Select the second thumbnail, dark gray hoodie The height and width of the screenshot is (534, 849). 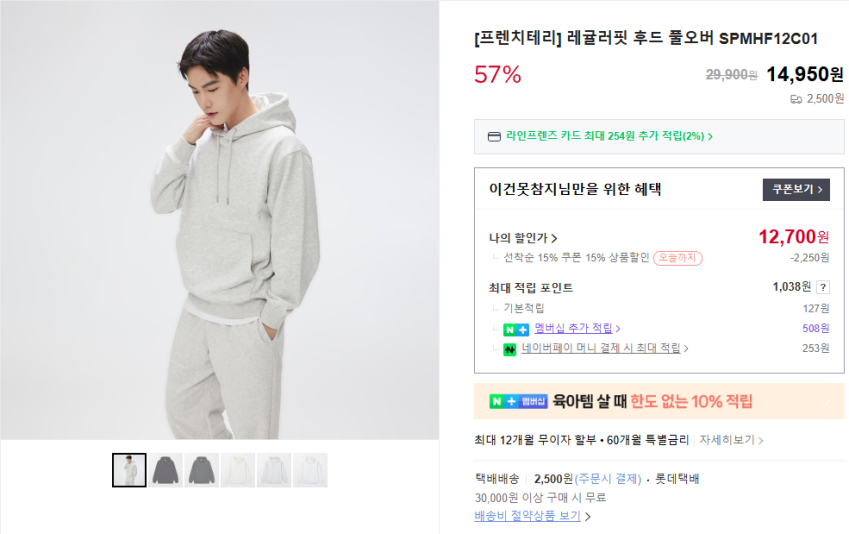pyautogui.click(x=166, y=470)
